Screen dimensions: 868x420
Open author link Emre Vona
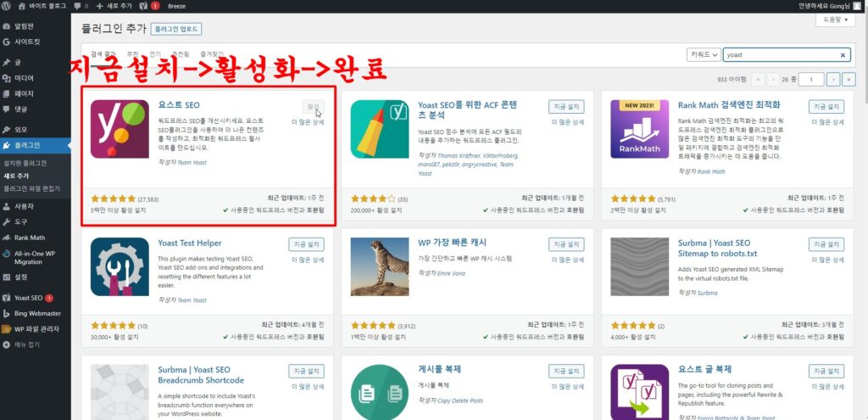point(451,272)
